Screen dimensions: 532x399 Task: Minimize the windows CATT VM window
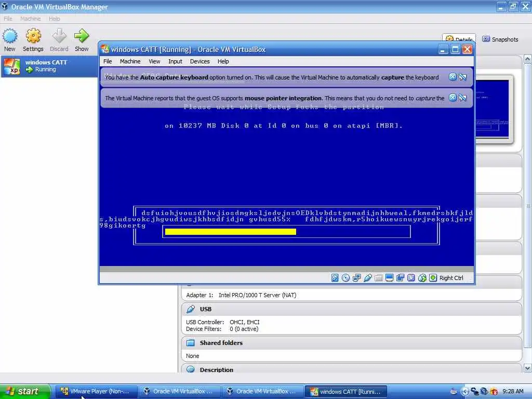[x=443, y=49]
